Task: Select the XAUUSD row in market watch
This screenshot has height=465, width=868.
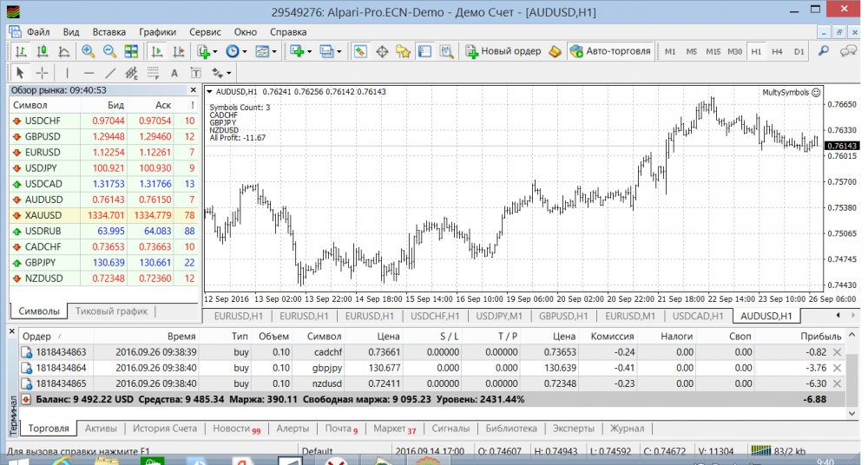Action: pos(43,215)
